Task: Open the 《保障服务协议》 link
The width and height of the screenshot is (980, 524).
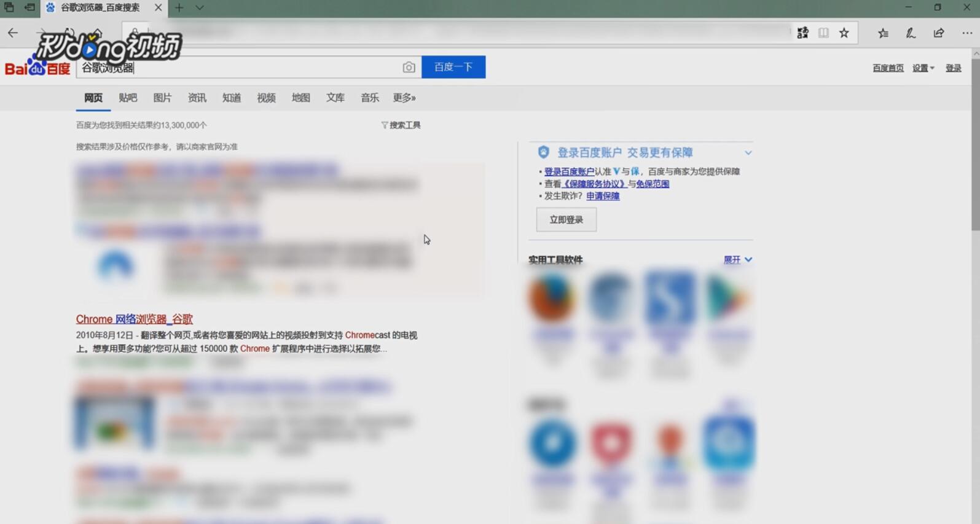Action: click(594, 184)
